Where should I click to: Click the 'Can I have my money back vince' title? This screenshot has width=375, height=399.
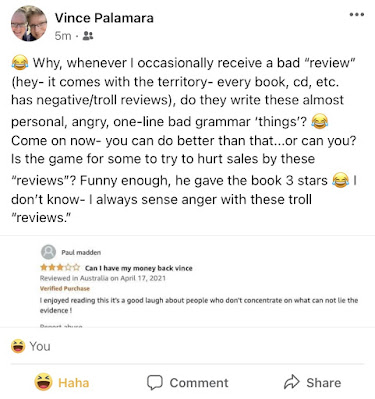tap(139, 268)
